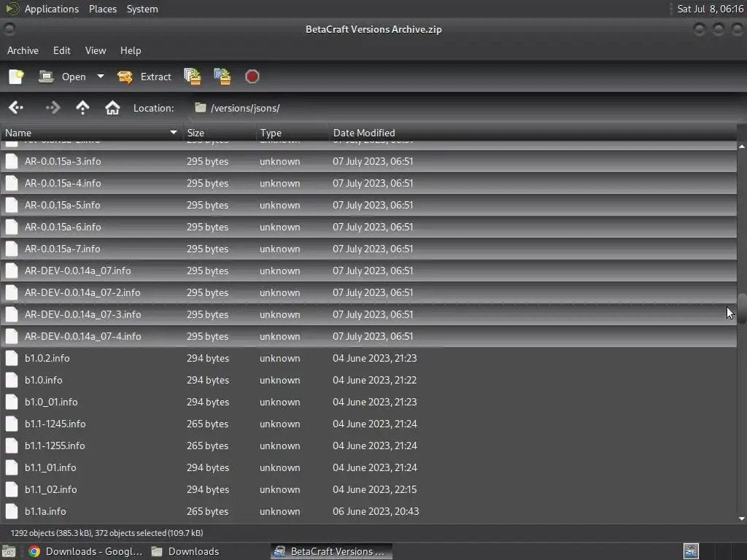Select file b1.0_01.info
This screenshot has height=560, width=747.
[368, 402]
